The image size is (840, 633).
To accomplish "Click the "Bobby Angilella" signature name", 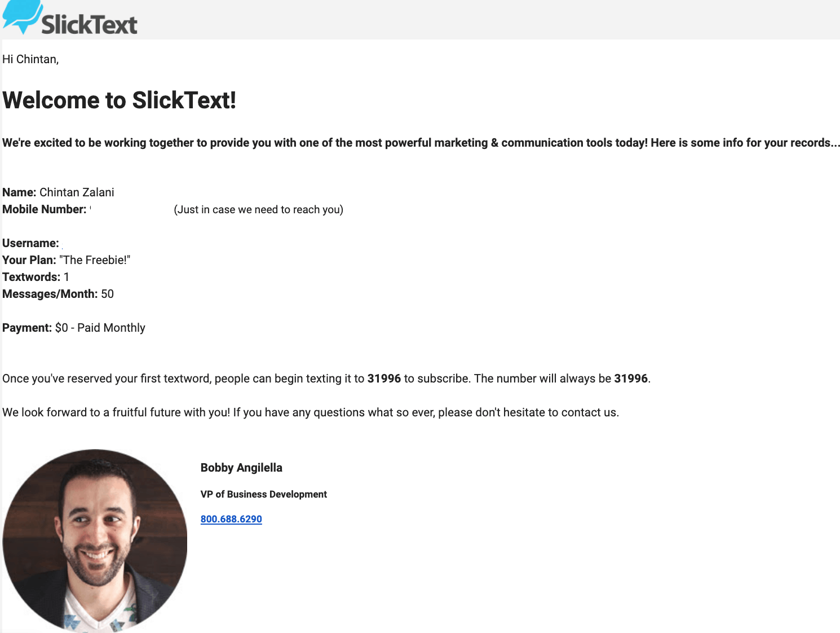I will 241,468.
